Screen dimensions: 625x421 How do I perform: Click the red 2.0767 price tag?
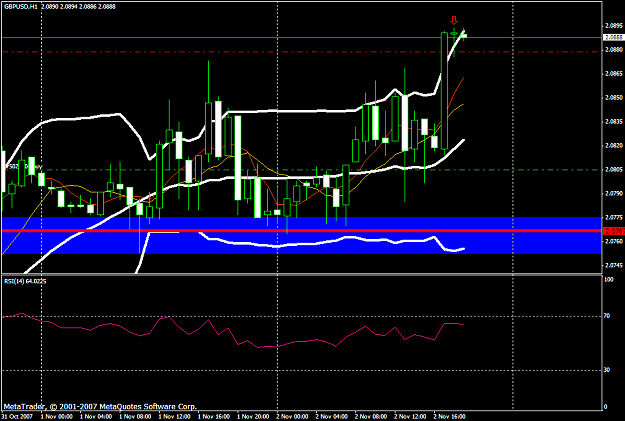tap(614, 231)
